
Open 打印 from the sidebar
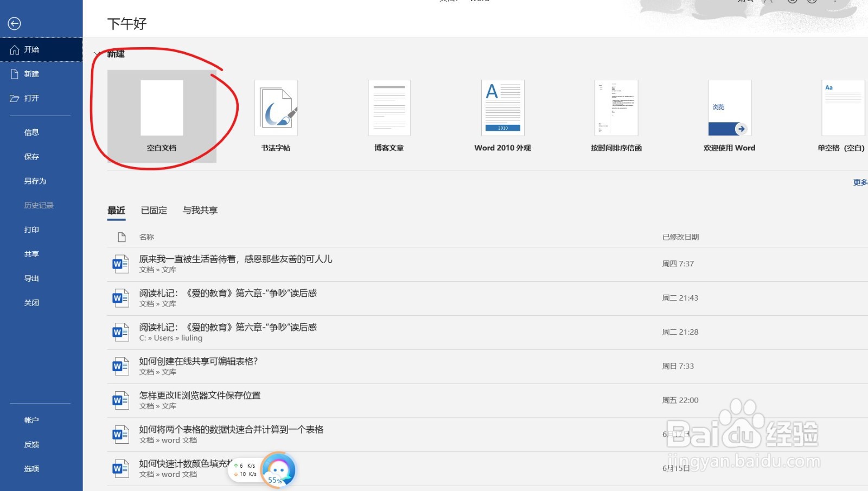(x=31, y=229)
